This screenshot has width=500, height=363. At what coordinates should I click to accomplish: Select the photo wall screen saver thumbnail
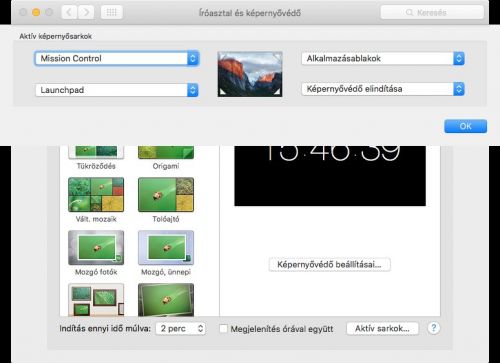click(x=96, y=300)
